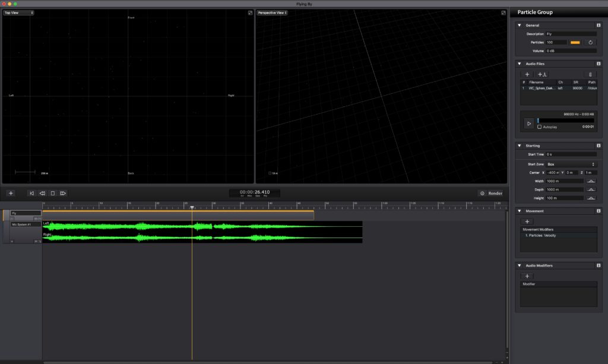Select the Mic System #1 track name
Image resolution: width=608 pixels, height=364 pixels.
(26, 224)
